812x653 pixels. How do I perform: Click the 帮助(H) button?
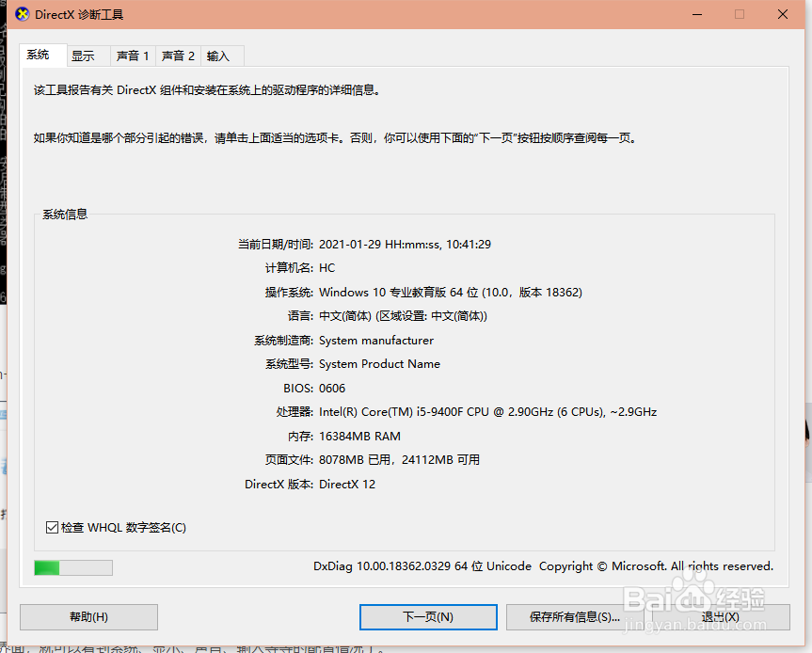(88, 616)
